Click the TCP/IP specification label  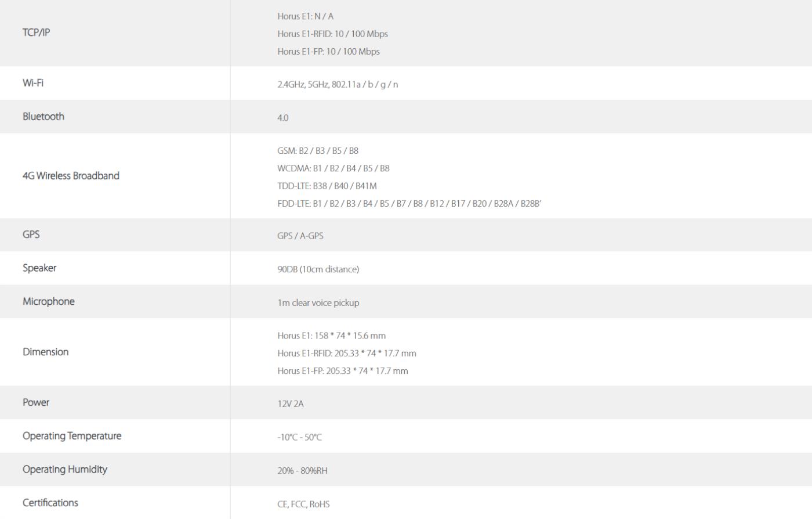[x=36, y=33]
